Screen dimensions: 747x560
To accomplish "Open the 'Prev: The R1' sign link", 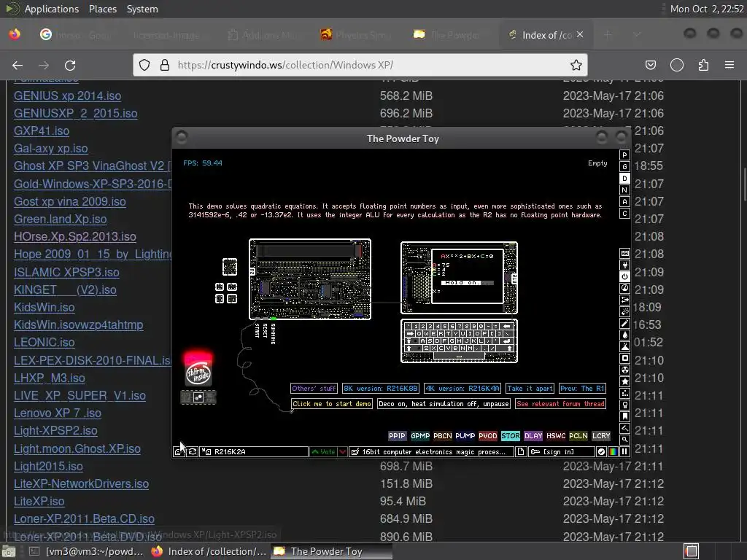I will point(582,389).
